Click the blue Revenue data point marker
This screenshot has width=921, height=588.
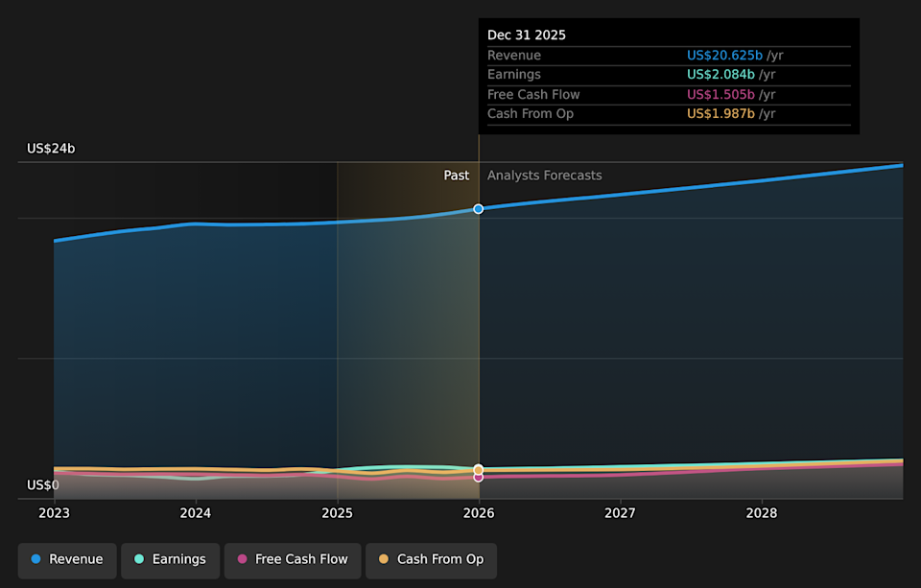[x=478, y=208]
